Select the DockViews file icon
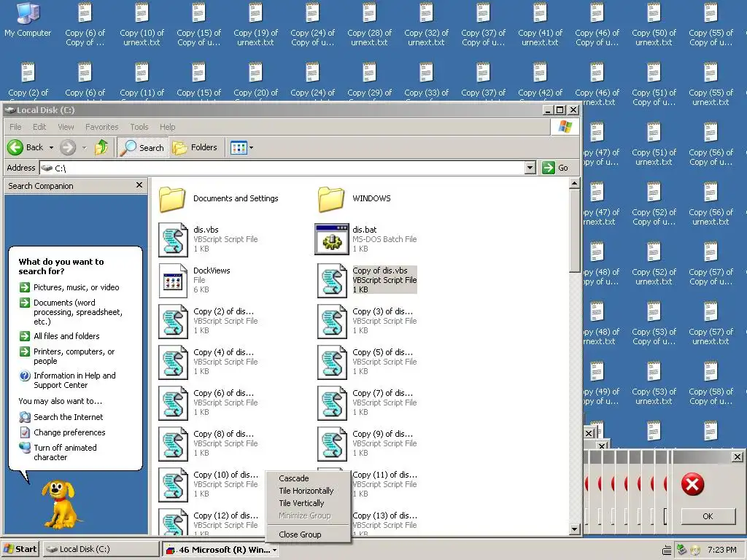This screenshot has height=560, width=747. coord(173,281)
